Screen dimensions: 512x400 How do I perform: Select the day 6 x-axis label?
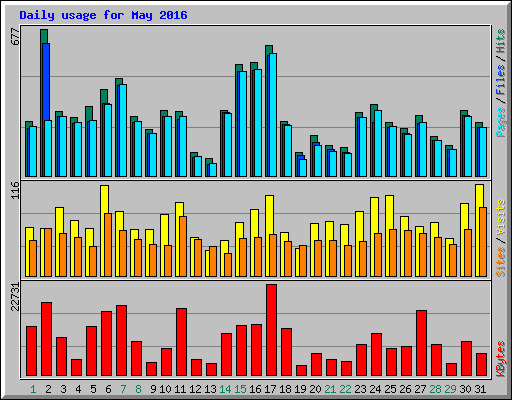coord(108,389)
